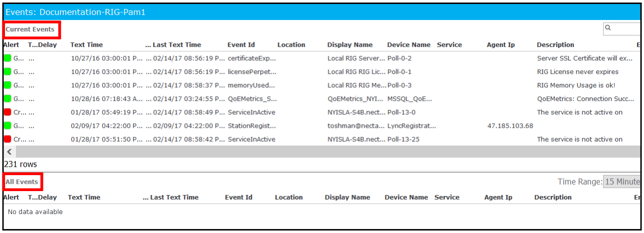
Task: Click device name LyncRegistrat
Action: pos(412,126)
